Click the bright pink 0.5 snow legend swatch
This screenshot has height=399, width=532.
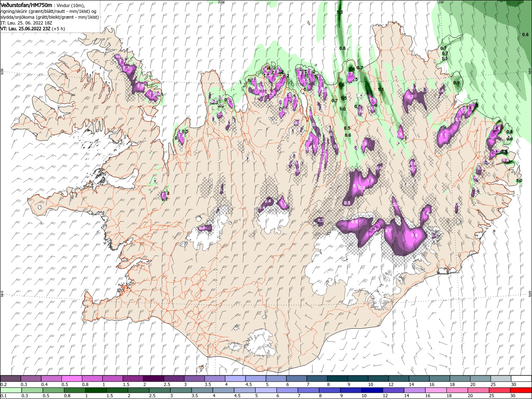pos(71,379)
